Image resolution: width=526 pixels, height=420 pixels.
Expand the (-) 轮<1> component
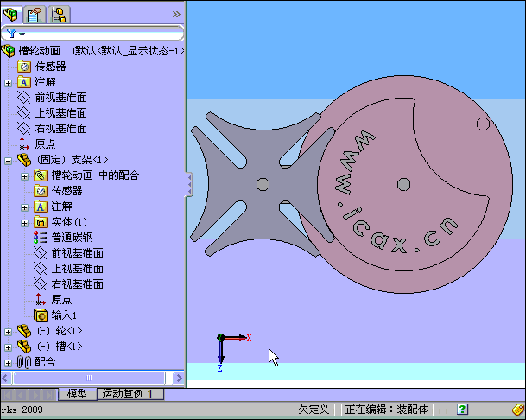tap(8, 332)
